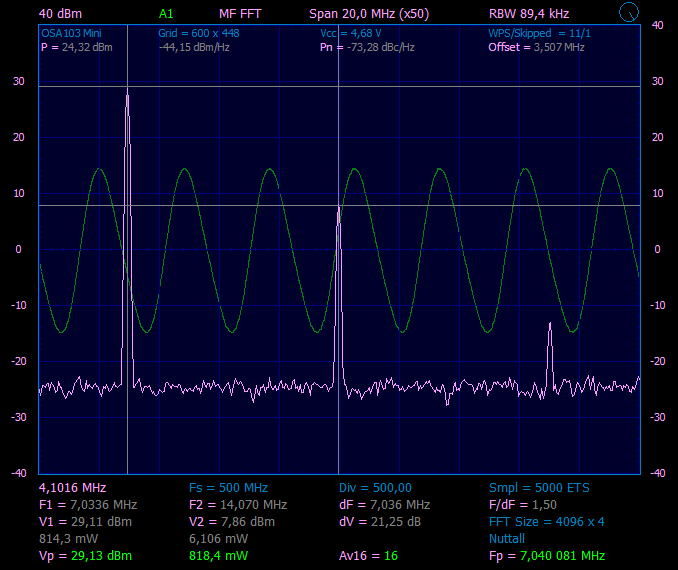Click the A1 channel indicator
The image size is (678, 570).
(x=166, y=14)
